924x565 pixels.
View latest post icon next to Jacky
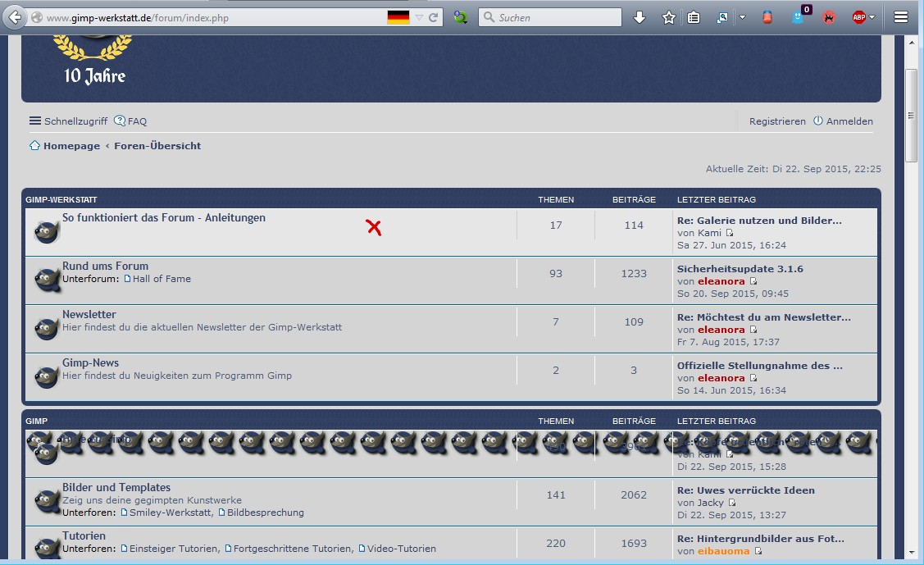(x=732, y=503)
